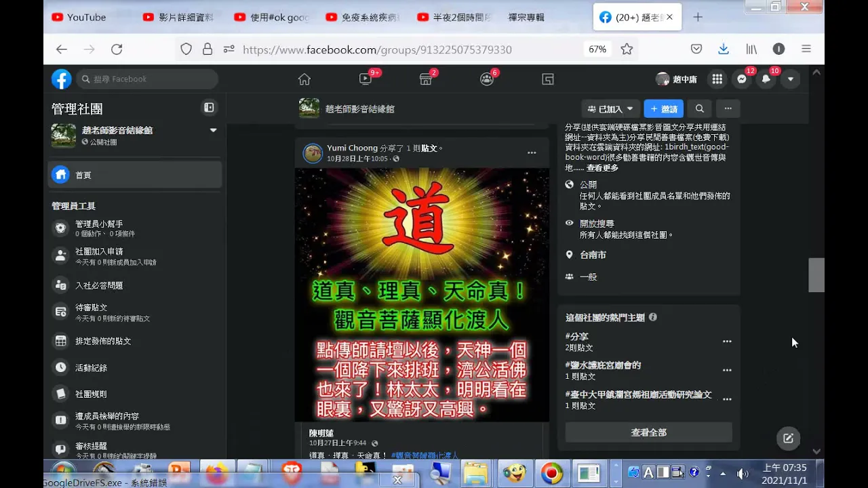868x488 pixels.
Task: Open the account dropdown arrow
Action: pyautogui.click(x=791, y=79)
